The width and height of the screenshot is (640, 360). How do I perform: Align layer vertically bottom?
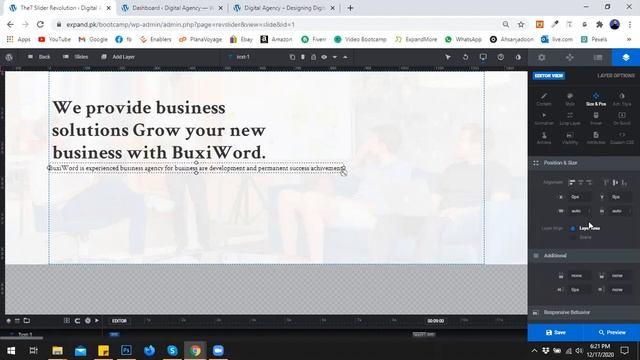pyautogui.click(x=624, y=182)
